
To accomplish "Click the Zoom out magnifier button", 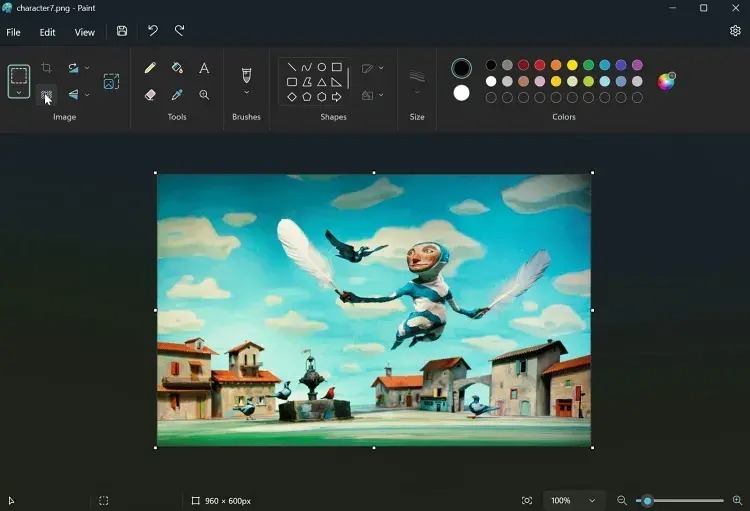I will click(622, 500).
